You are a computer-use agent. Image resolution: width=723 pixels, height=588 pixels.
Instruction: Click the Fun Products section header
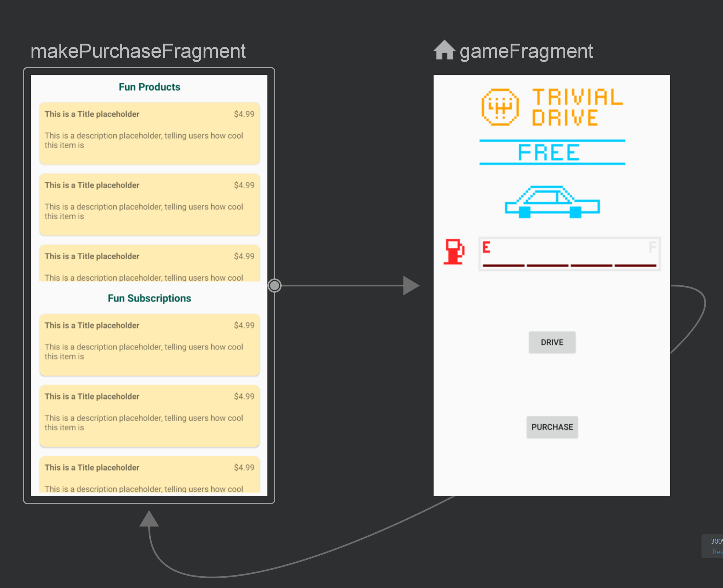pos(149,87)
